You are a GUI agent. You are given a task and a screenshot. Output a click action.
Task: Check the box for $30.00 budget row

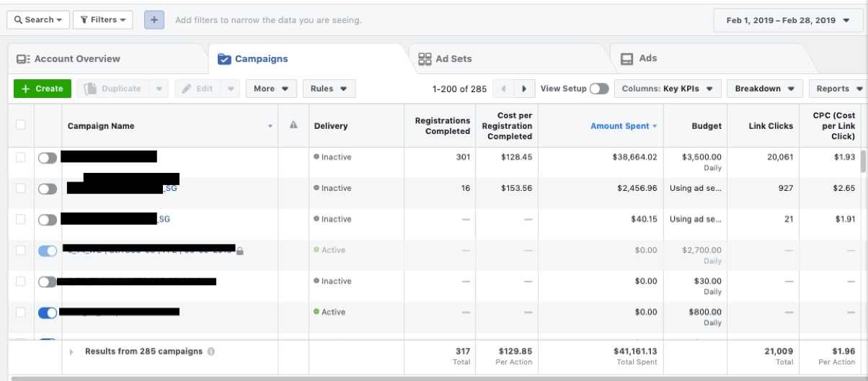[20, 281]
